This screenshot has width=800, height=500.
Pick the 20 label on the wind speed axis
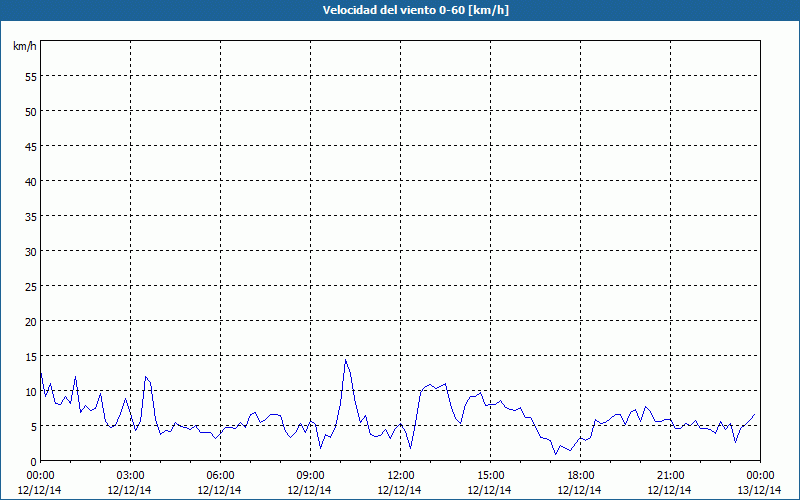(31, 322)
